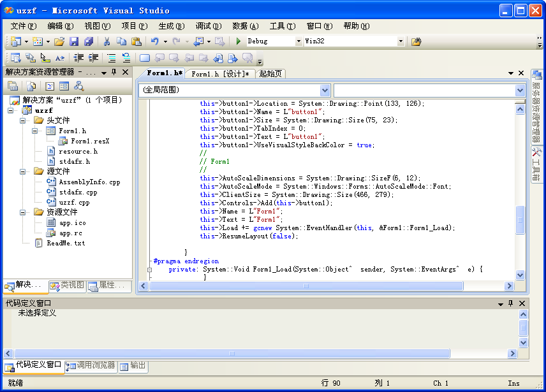546x392 pixels.
Task: Click the Paste clipboard icon
Action: 136,41
